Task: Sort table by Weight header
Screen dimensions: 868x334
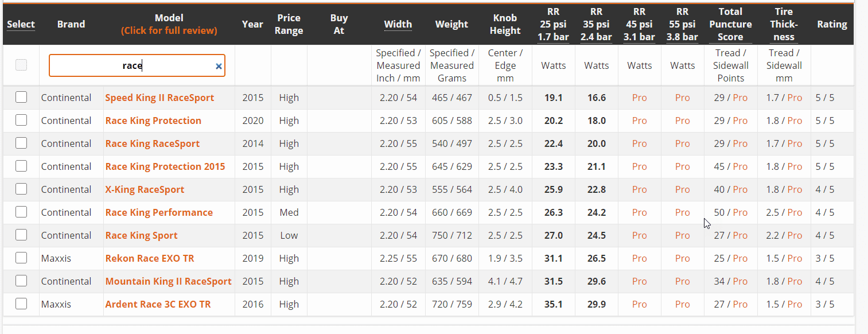Action: click(x=452, y=24)
